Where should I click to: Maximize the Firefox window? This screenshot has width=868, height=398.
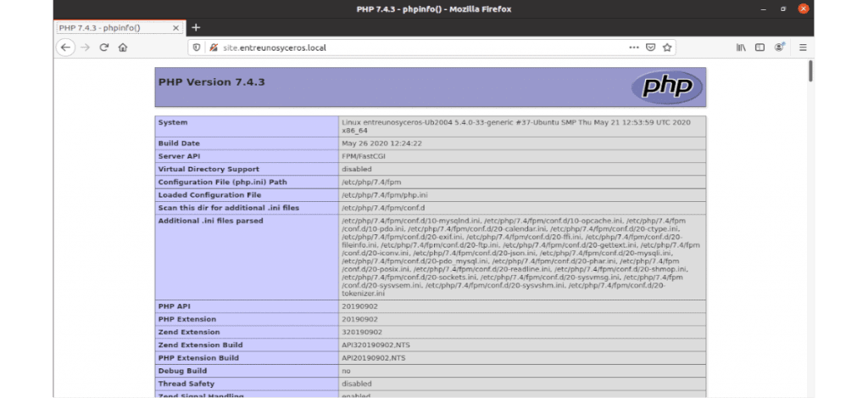(782, 8)
